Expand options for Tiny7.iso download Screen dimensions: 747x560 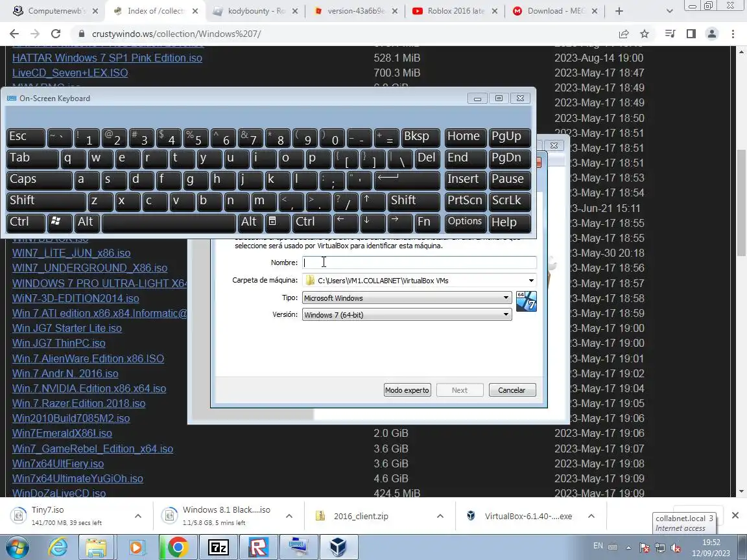tap(137, 516)
